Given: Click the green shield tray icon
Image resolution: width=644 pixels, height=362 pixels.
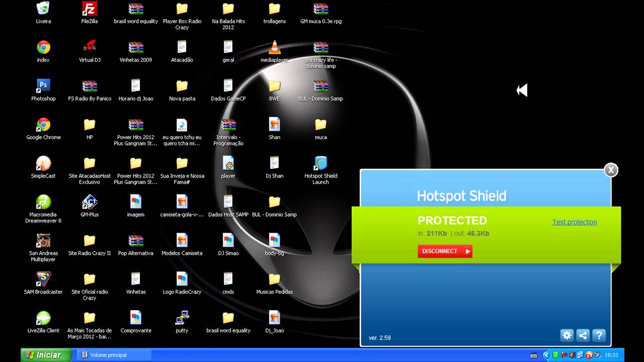Looking at the screenshot, I should point(556,355).
